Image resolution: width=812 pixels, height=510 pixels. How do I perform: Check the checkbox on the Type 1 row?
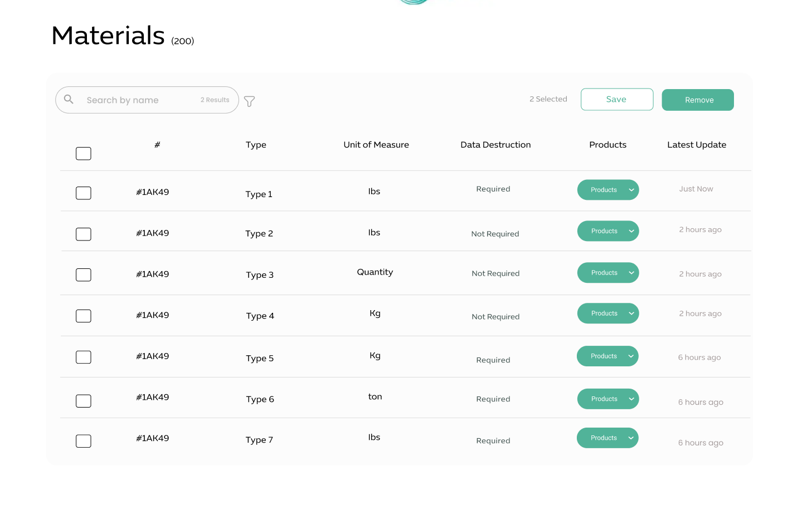coord(83,193)
